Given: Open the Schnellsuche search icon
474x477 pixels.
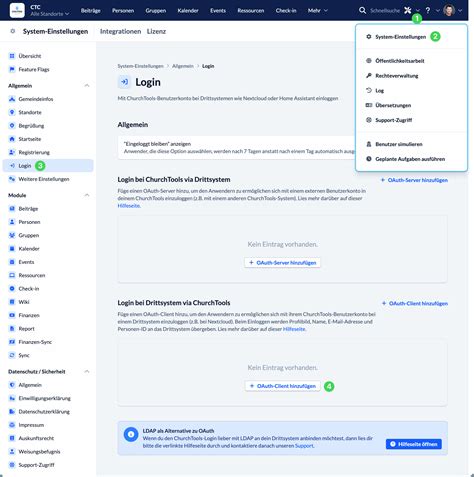Looking at the screenshot, I should point(362,10).
